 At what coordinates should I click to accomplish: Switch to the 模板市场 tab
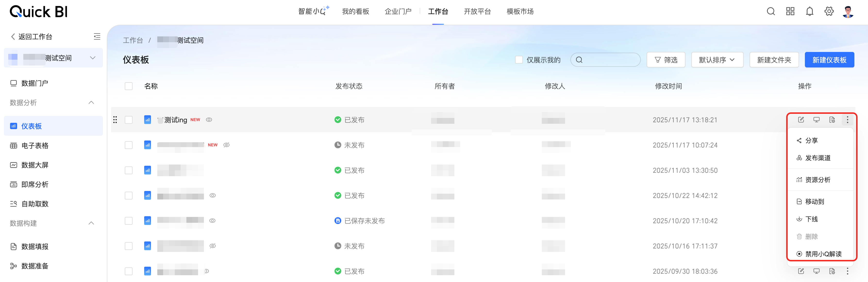(x=519, y=11)
